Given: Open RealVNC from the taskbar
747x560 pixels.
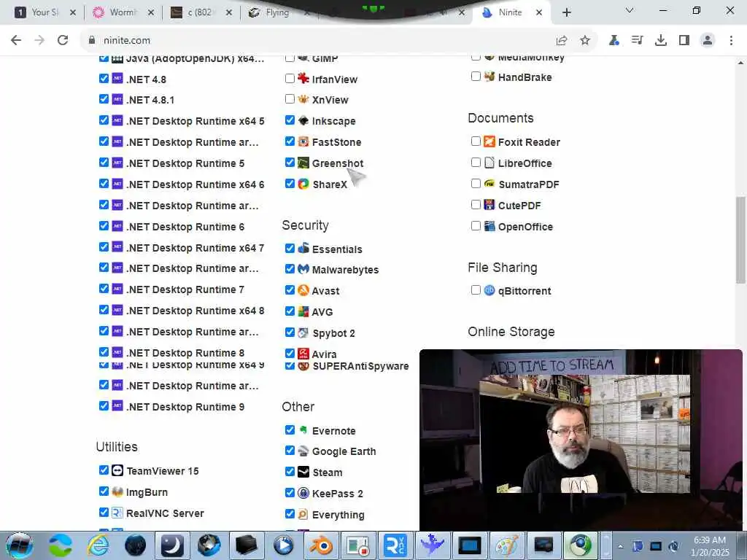Looking at the screenshot, I should 395,545.
